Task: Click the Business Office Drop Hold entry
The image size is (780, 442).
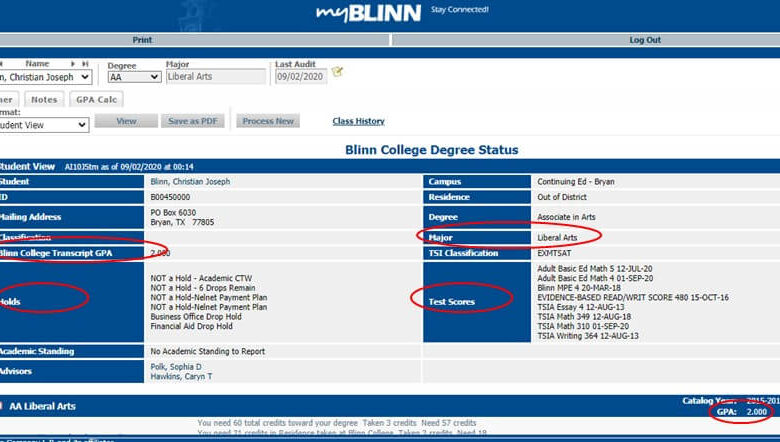Action: (196, 317)
